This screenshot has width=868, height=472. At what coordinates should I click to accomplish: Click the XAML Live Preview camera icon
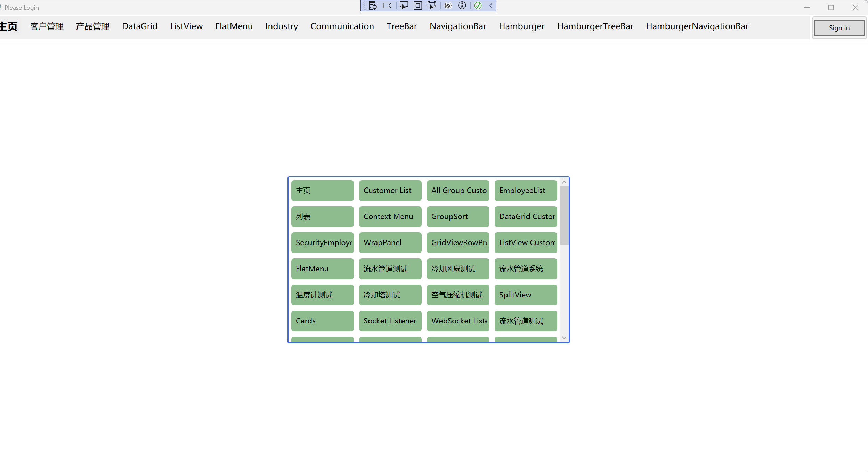(x=387, y=6)
